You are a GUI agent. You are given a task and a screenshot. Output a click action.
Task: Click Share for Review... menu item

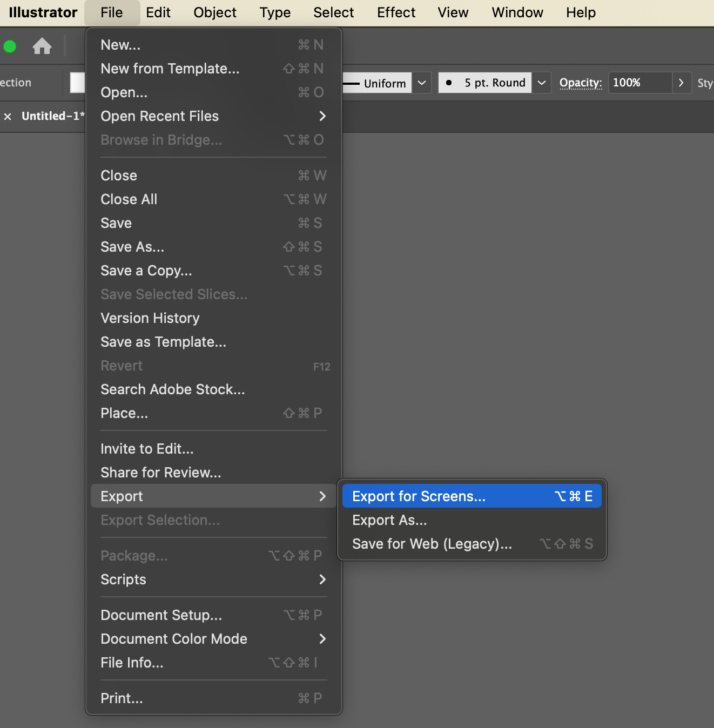[161, 473]
